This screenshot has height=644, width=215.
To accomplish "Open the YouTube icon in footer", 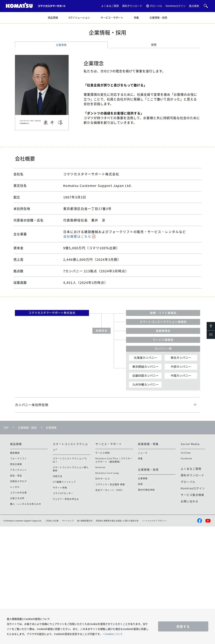I will [208, 520].
